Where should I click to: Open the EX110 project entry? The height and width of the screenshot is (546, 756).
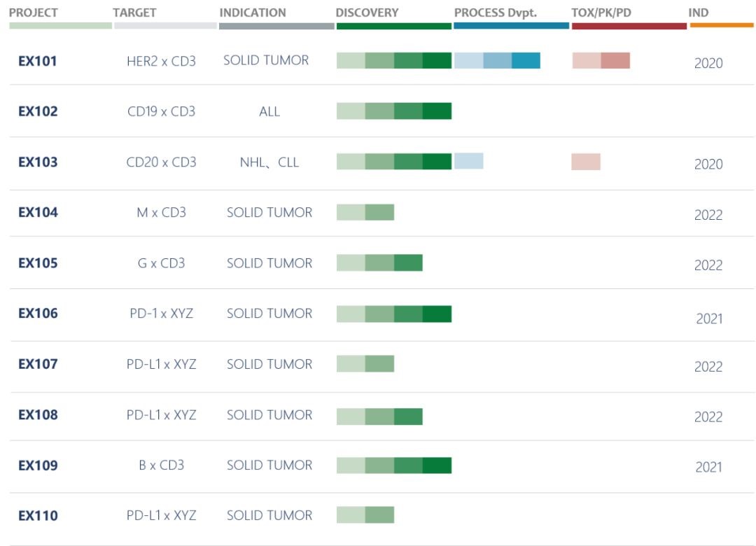tap(38, 516)
